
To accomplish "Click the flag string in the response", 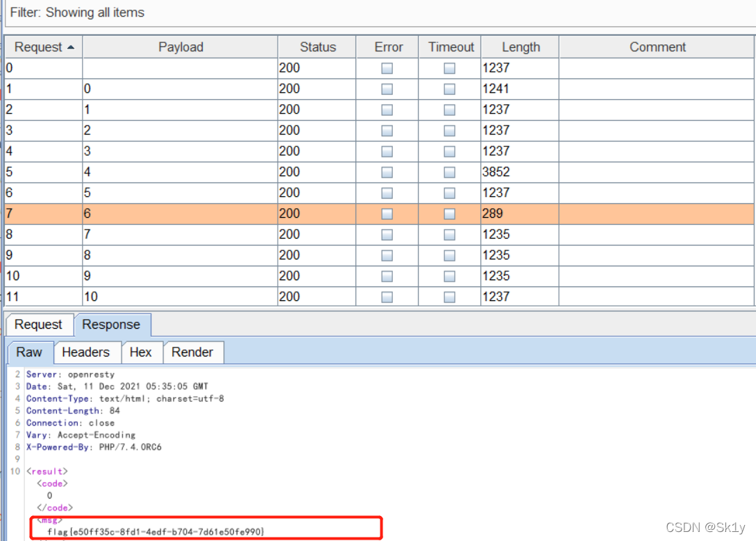I will coord(156,532).
